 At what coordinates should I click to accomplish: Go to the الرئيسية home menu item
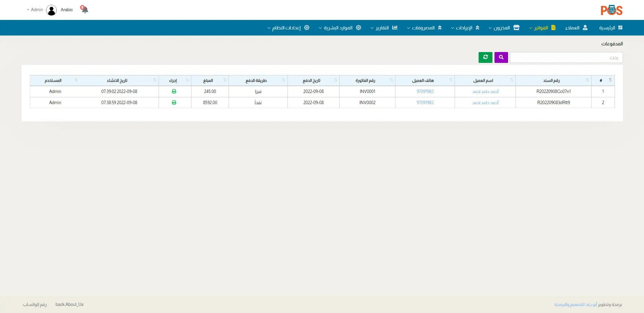pyautogui.click(x=610, y=28)
